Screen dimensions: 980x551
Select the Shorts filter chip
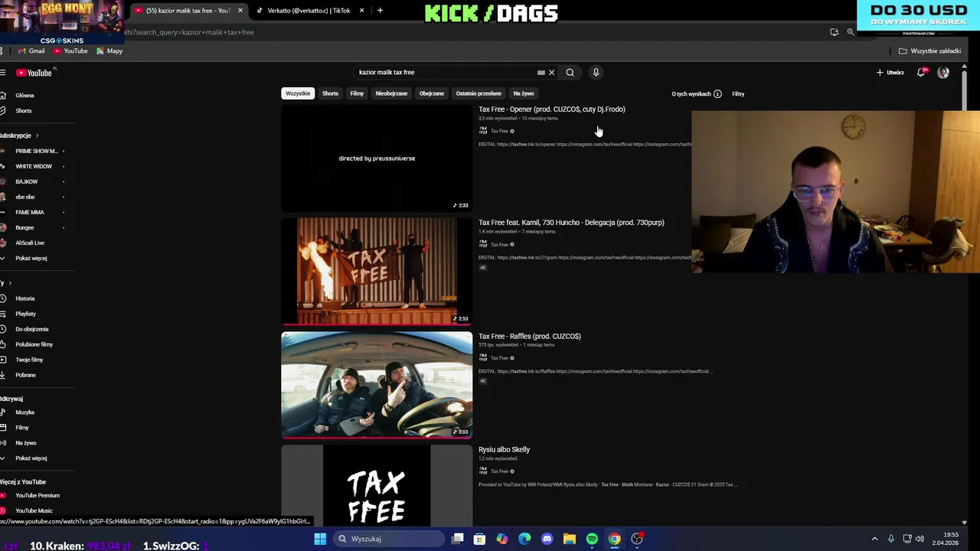pos(330,93)
